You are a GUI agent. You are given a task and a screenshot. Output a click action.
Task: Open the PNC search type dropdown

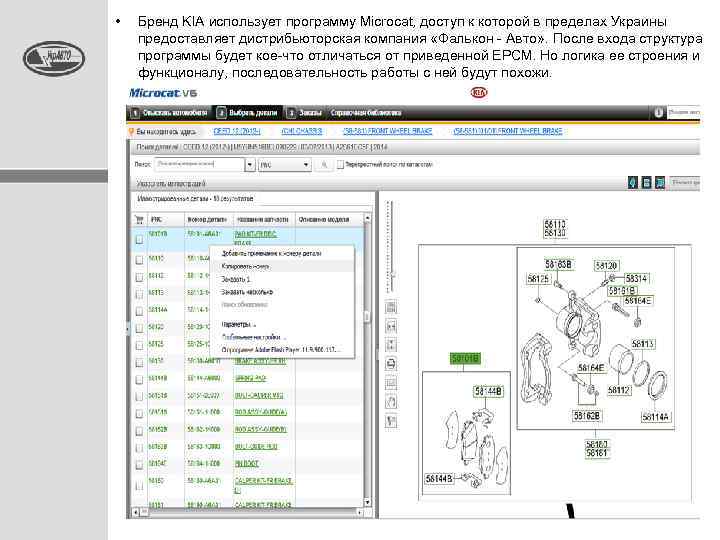point(285,164)
